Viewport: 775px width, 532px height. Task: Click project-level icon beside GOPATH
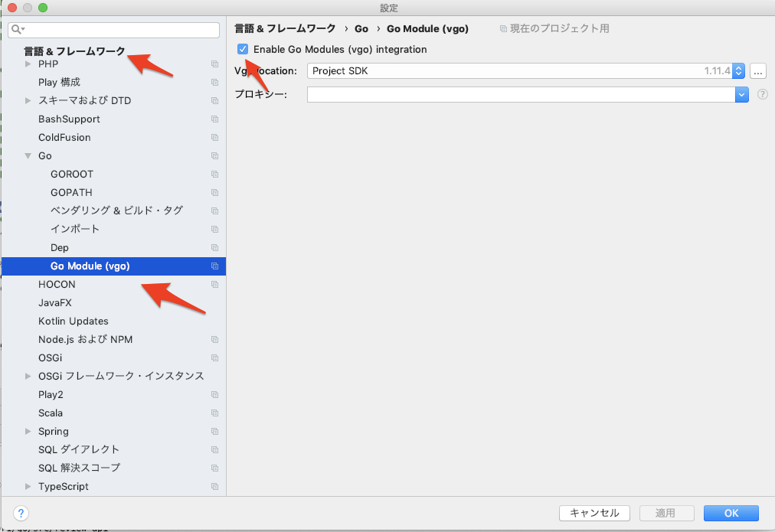(x=214, y=192)
